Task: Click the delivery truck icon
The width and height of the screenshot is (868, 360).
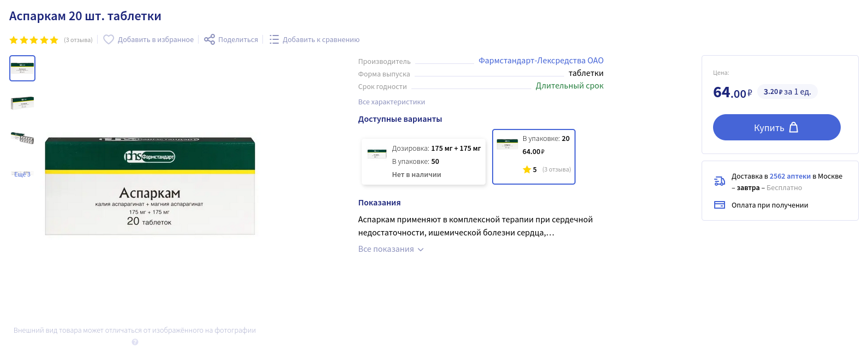Action: 720,181
